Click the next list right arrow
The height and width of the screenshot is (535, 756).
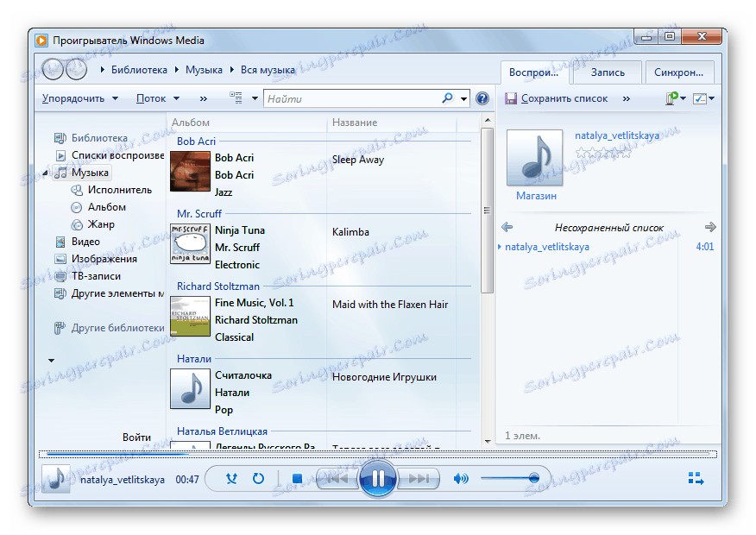(x=710, y=227)
